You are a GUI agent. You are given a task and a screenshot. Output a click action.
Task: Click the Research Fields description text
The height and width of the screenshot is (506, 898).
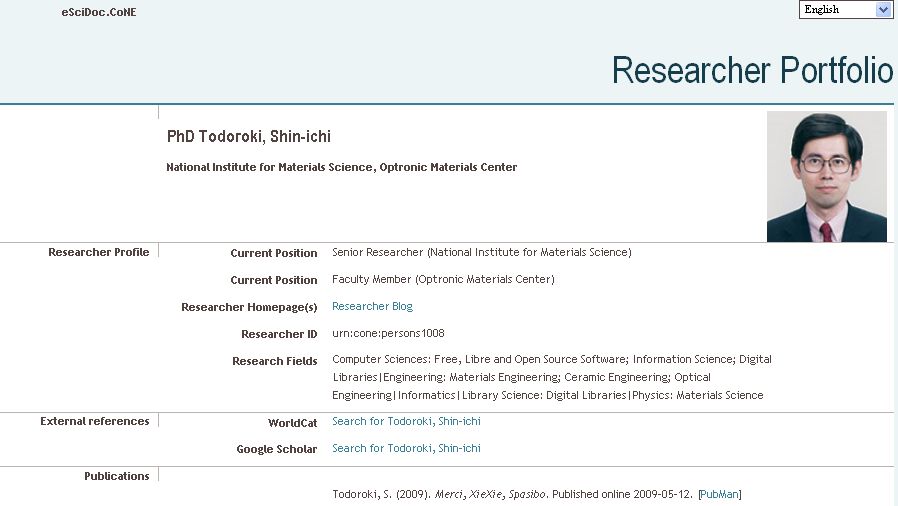coord(550,377)
